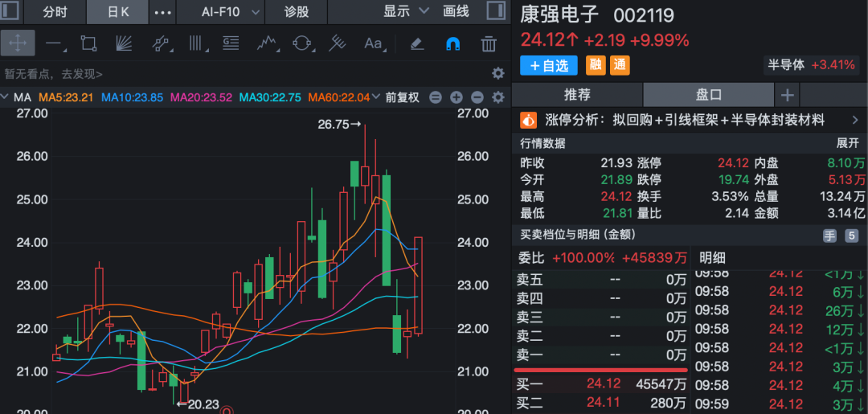868x414 pixels.
Task: Open 暂无看点，去发现 link
Action: pos(54,74)
